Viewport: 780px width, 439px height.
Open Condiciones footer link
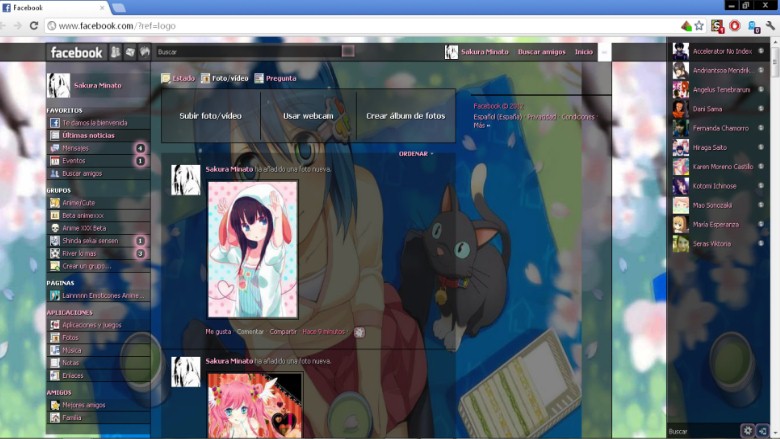pos(578,117)
